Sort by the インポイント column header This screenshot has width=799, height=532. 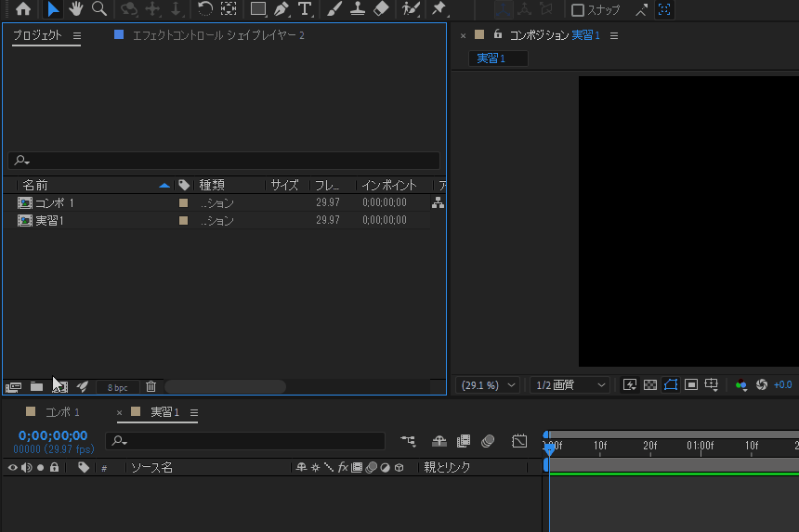pos(389,185)
